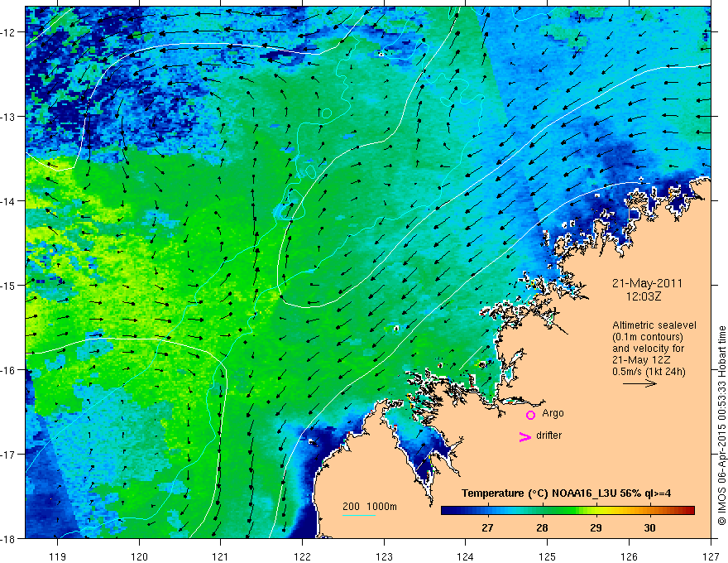This screenshot has width=728, height=563.
Task: Click longitude axis label 123
Action: pyautogui.click(x=384, y=556)
